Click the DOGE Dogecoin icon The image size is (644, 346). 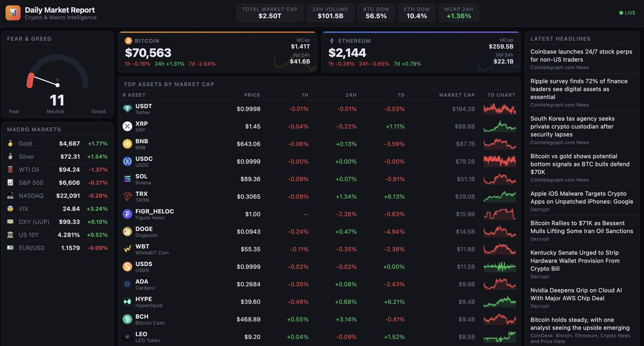tap(127, 232)
